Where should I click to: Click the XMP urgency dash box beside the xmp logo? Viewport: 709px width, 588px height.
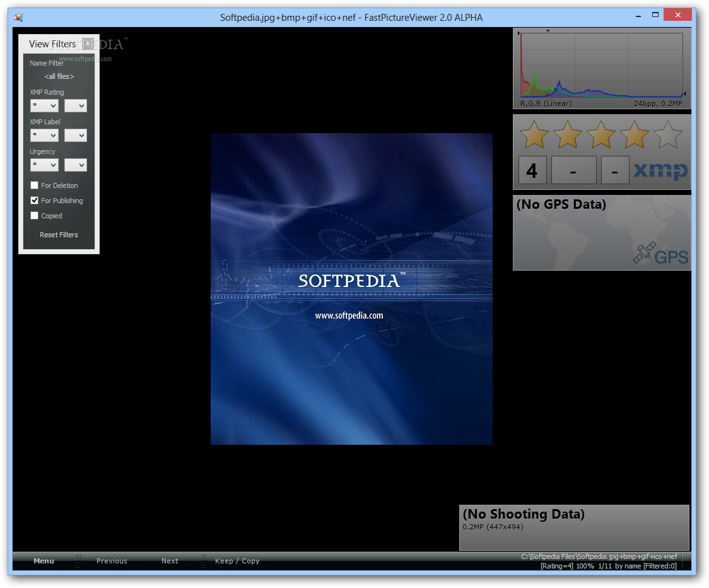[x=615, y=170]
